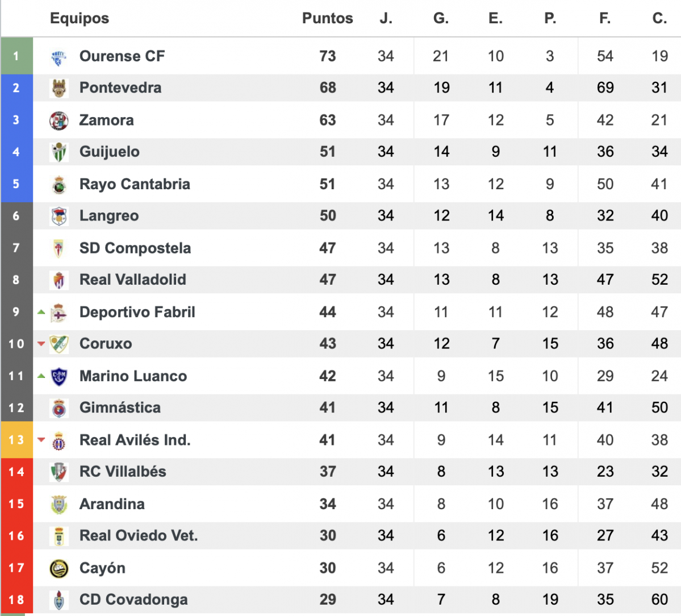Click the Zamora round crest icon
Viewport: 681px width, 616px height.
tap(59, 120)
